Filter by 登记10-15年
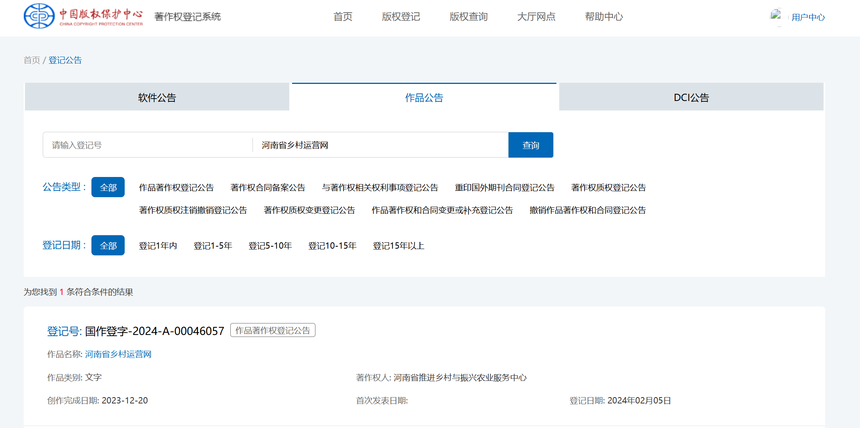Image resolution: width=860 pixels, height=428 pixels. click(332, 246)
